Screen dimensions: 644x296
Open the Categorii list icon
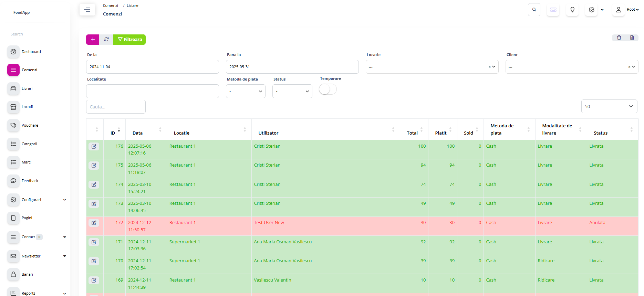click(13, 144)
